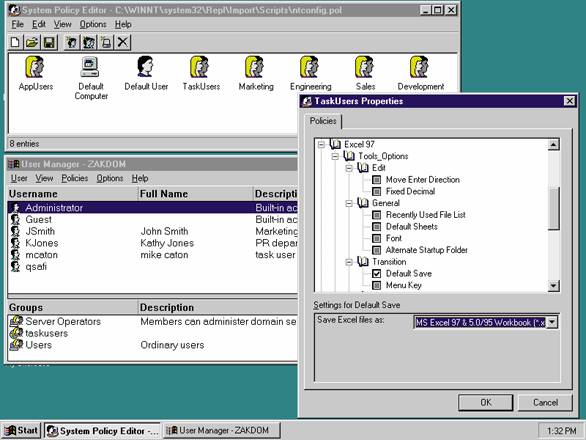Click System Policy Editor taskbar button
This screenshot has width=586, height=440.
tap(102, 431)
